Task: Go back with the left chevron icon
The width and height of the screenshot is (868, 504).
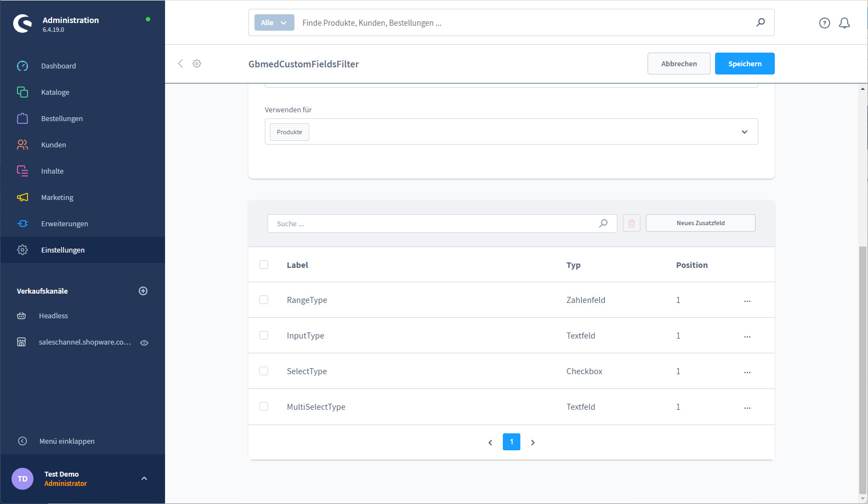Action: [x=180, y=64]
